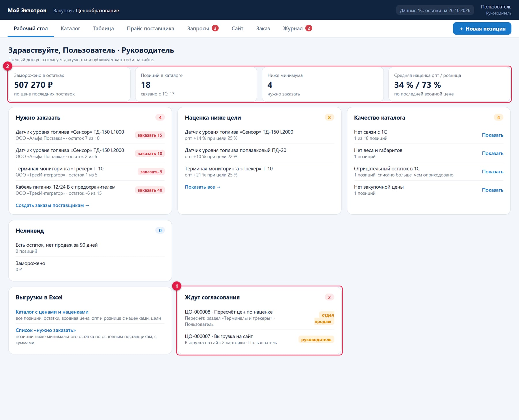The image size is (519, 420).
Task: Click Показать все under Наценка ниже цели
Action: 203,187
